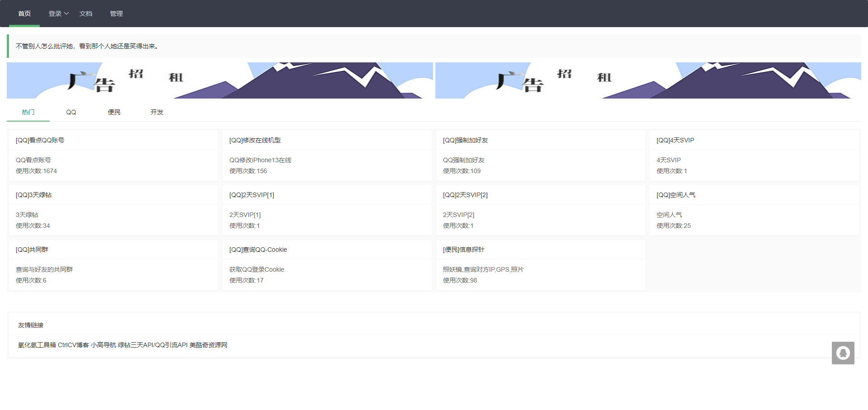Switch to the QQ category tab

click(x=71, y=112)
